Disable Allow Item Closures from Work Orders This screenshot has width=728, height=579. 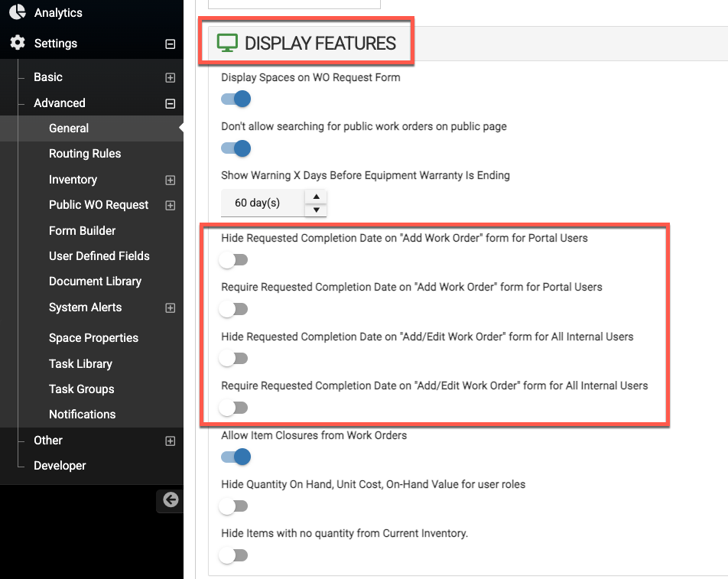pos(236,457)
